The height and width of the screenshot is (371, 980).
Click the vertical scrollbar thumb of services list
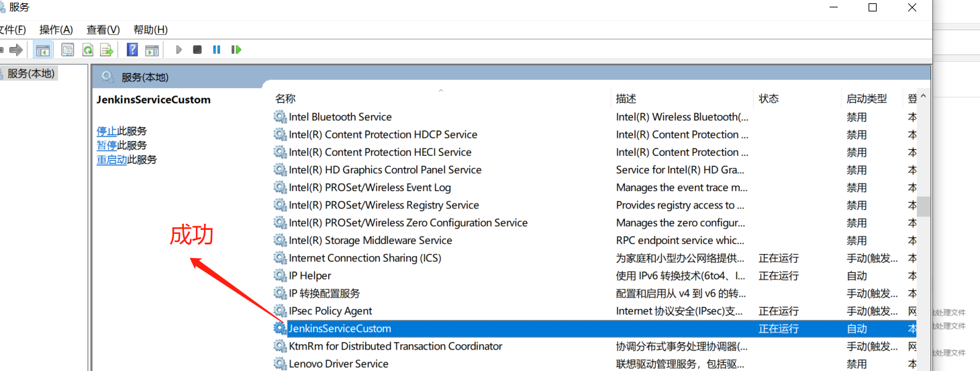(x=924, y=206)
